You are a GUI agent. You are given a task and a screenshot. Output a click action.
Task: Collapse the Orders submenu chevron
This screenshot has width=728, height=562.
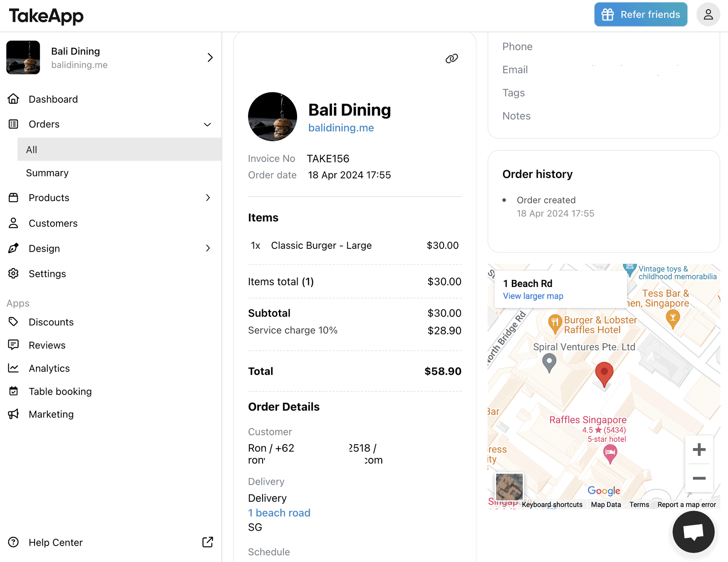(207, 124)
